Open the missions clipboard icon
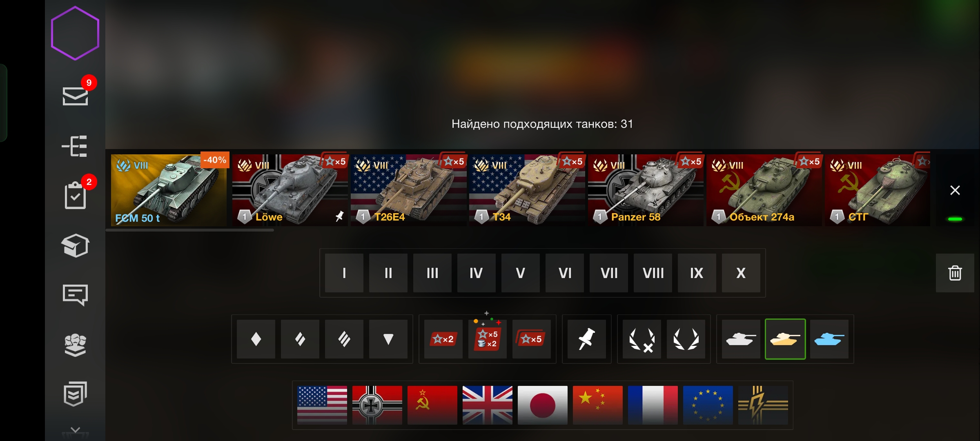Viewport: 980px width, 441px height. [75, 195]
